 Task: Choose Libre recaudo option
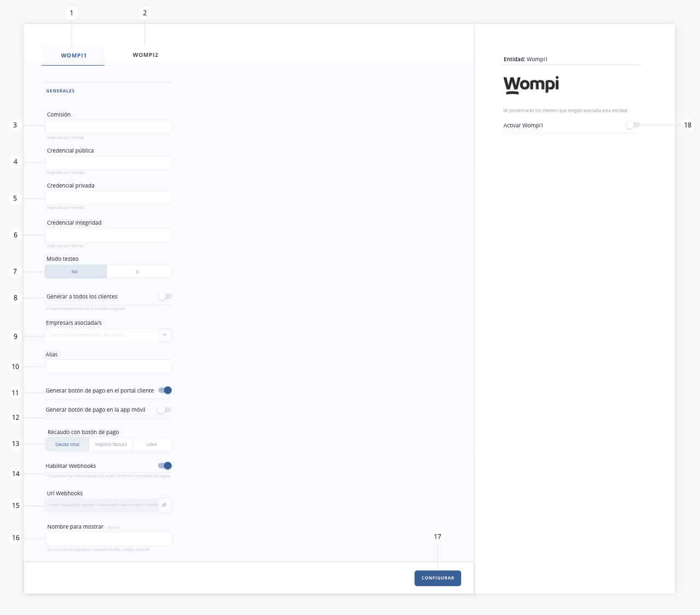(152, 444)
